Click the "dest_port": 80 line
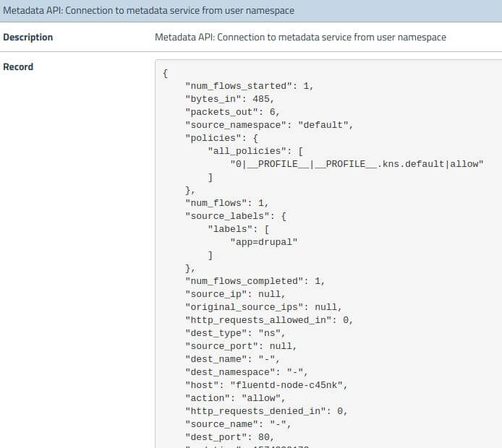 coord(230,437)
